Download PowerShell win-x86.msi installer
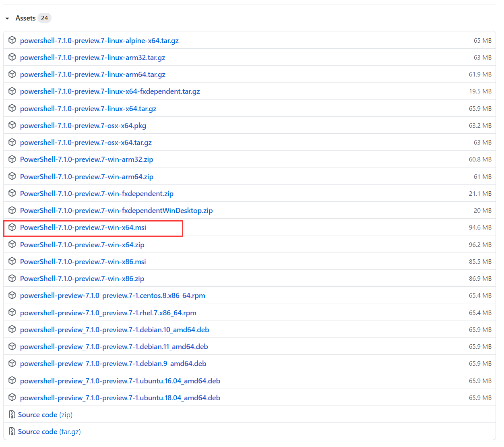 coord(83,262)
